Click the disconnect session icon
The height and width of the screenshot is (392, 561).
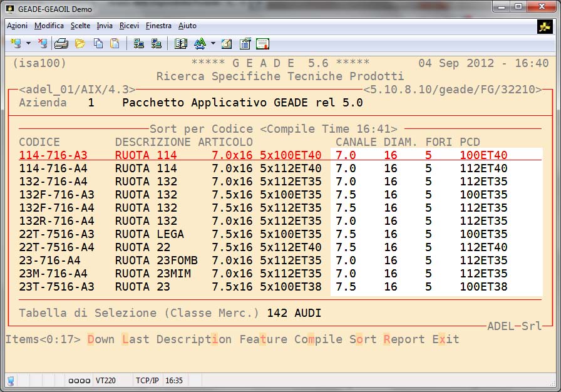pyautogui.click(x=43, y=43)
